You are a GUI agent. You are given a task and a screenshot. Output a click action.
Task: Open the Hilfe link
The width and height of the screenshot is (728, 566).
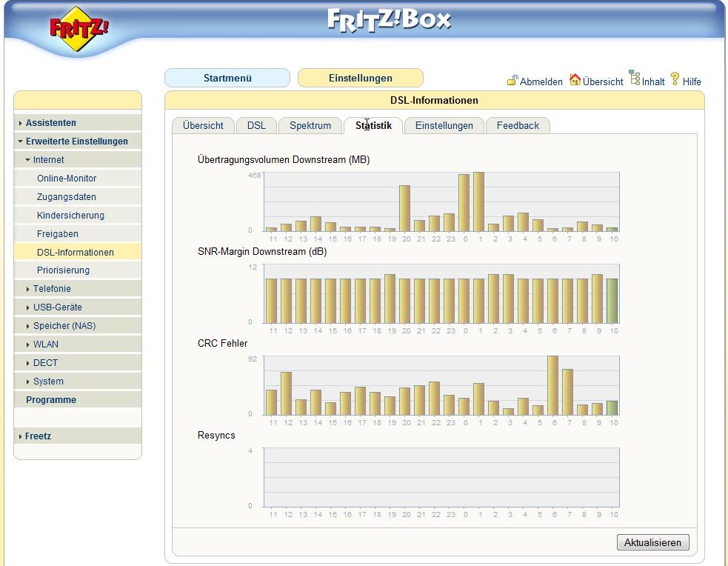[x=692, y=81]
